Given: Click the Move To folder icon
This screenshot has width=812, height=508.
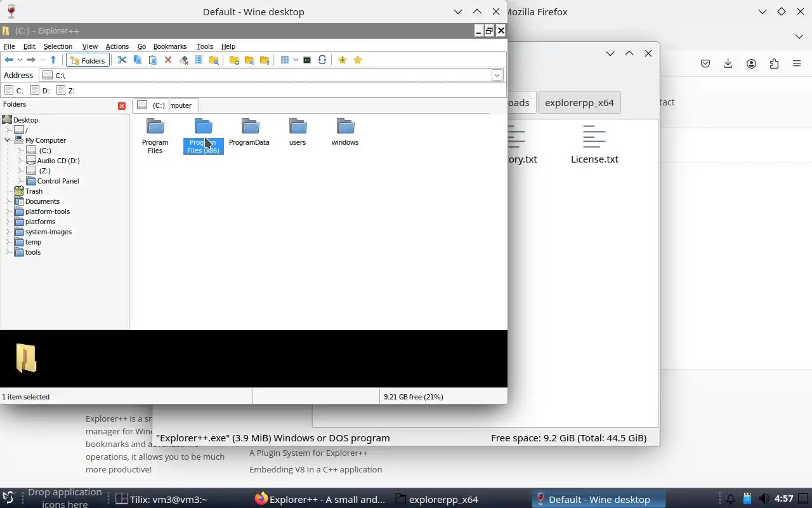Looking at the screenshot, I should click(x=265, y=60).
